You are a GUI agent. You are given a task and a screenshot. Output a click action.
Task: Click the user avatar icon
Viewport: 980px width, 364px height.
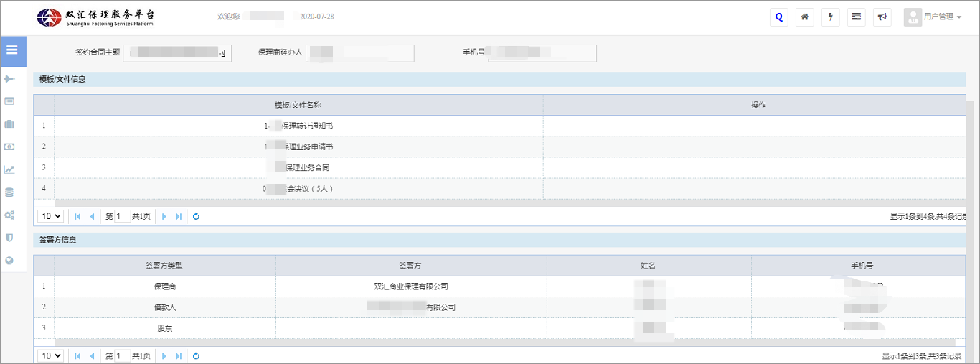coord(913,17)
